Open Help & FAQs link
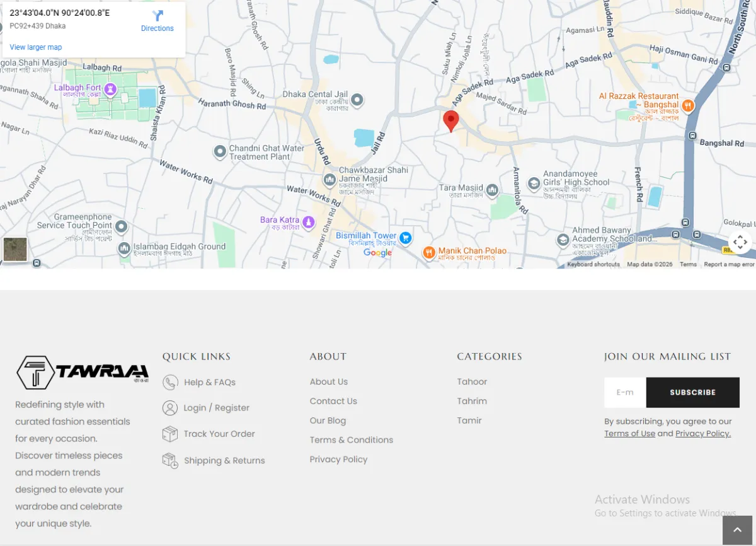 click(x=210, y=382)
